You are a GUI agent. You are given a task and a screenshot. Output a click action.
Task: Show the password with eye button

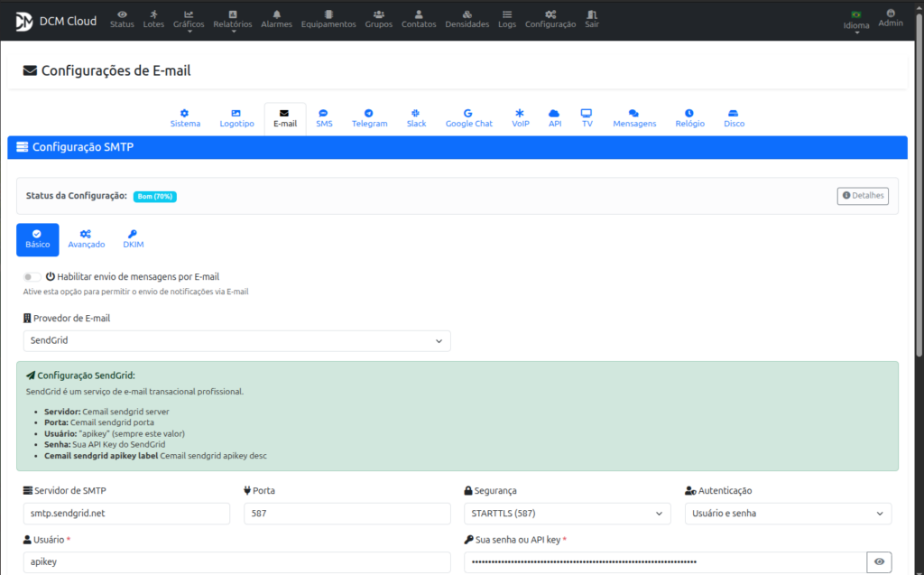pyautogui.click(x=879, y=562)
